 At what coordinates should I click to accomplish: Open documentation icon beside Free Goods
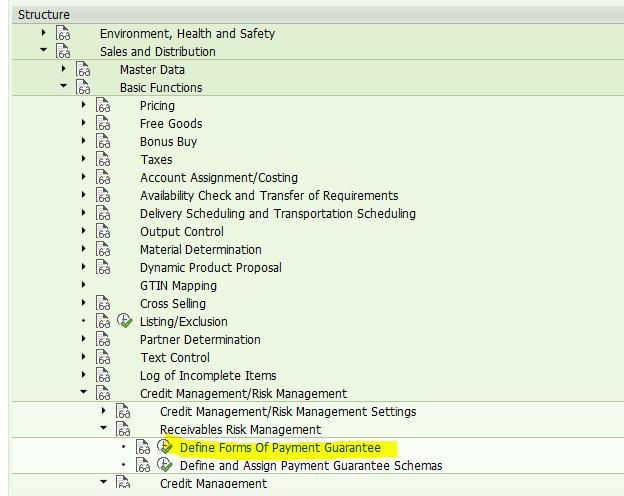click(x=103, y=123)
